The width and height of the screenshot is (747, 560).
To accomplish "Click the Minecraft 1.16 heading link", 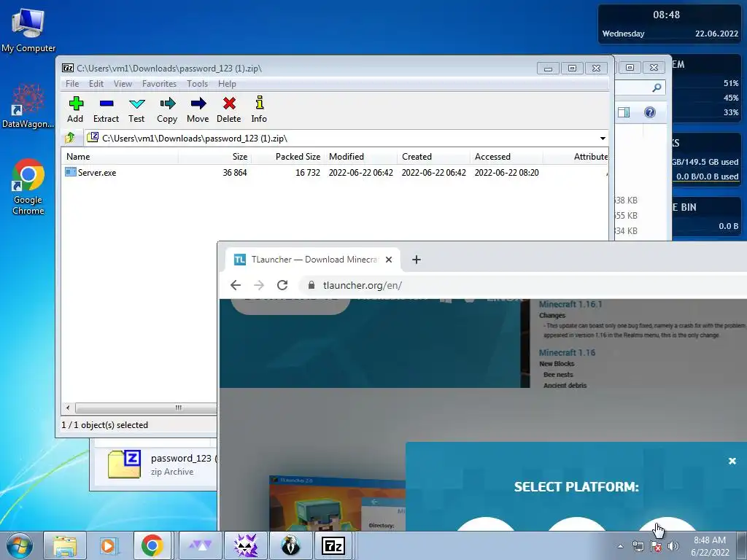I will click(567, 353).
